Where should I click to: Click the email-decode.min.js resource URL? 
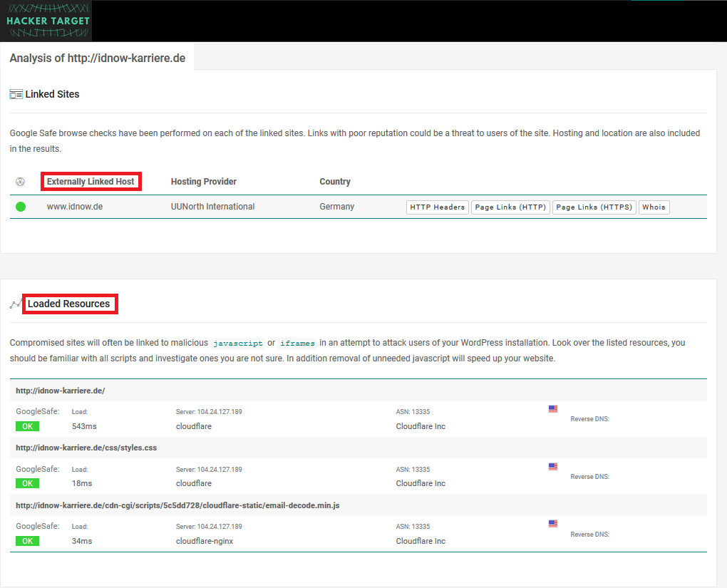(177, 505)
